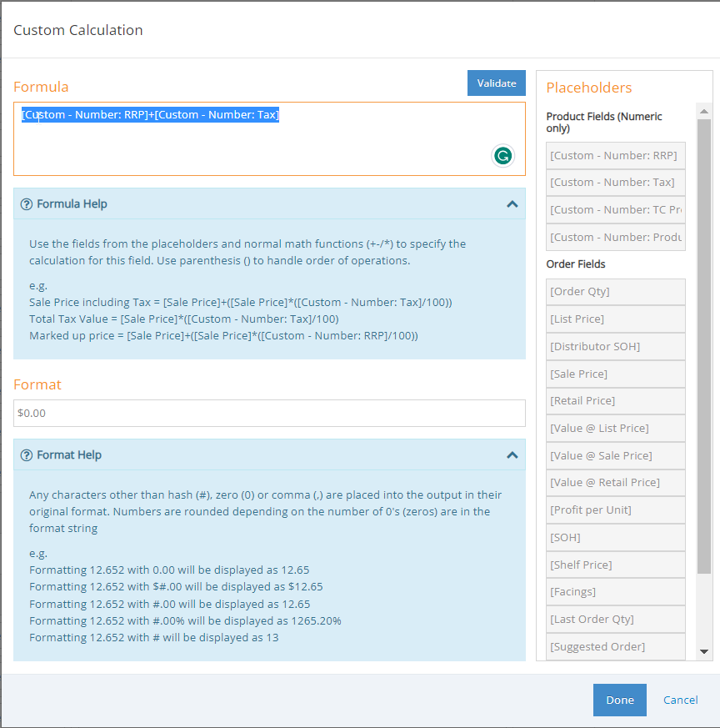This screenshot has height=728, width=720.
Task: Click the Format Help question mark icon
Action: 27,455
